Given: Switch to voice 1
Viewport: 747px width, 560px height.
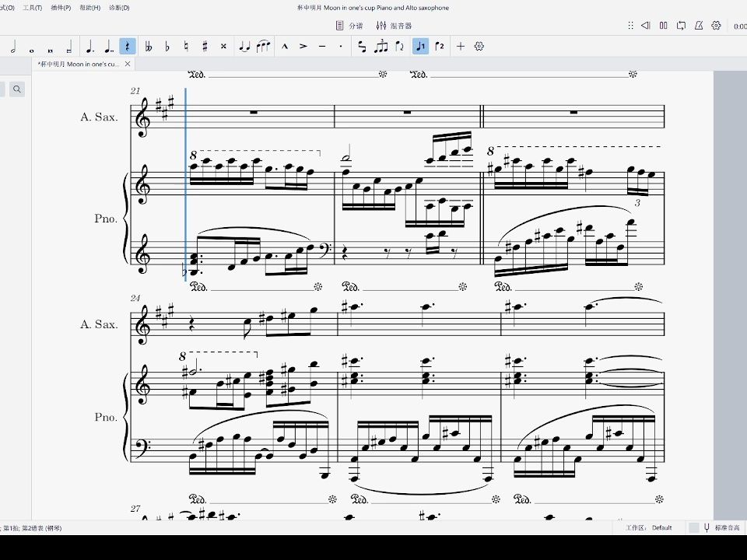Looking at the screenshot, I should click(x=421, y=47).
